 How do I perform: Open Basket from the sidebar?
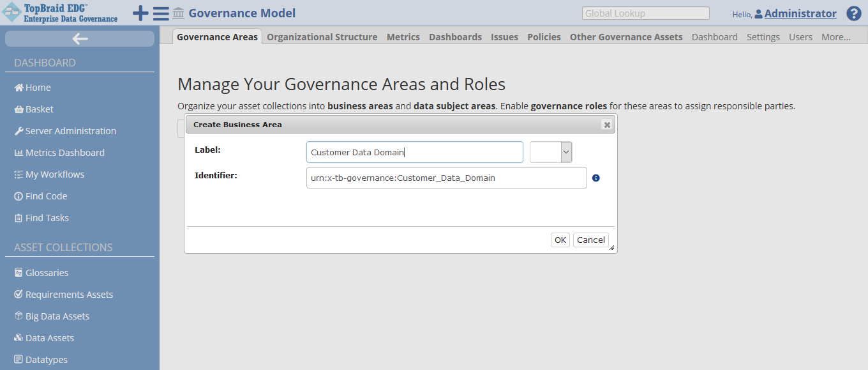39,109
